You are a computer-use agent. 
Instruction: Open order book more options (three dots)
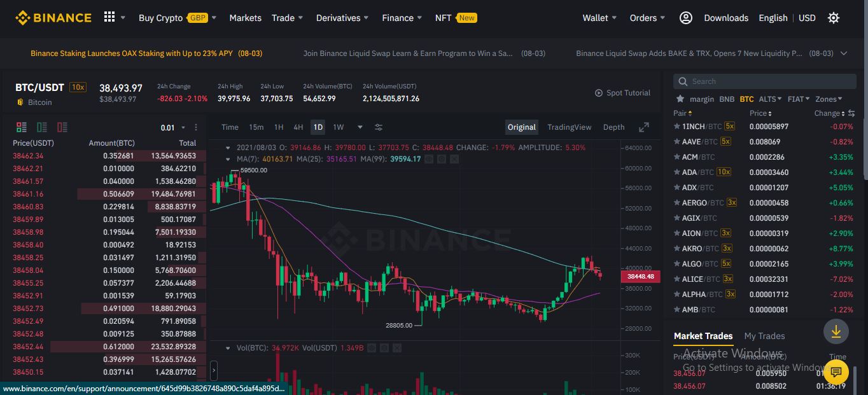pyautogui.click(x=196, y=128)
